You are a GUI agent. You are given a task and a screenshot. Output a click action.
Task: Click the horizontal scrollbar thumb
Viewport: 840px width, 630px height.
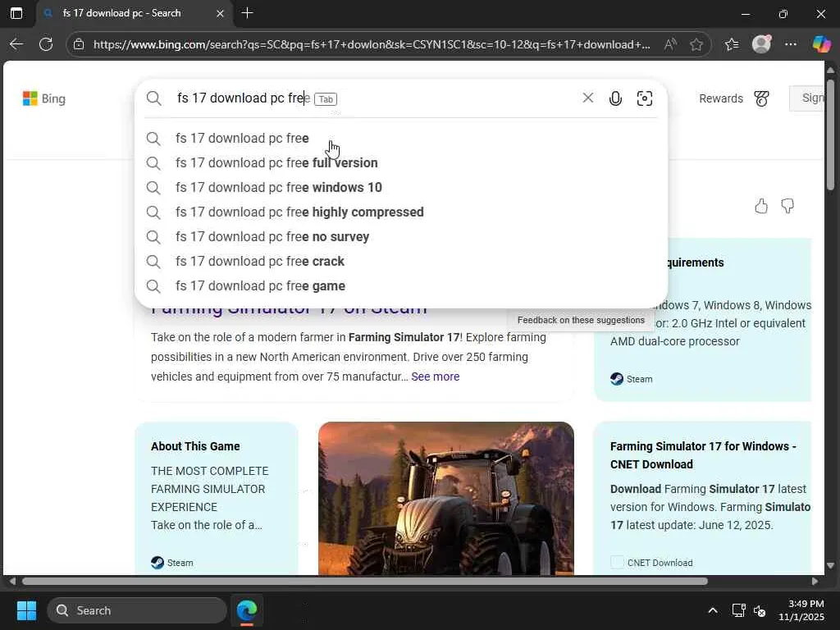(365, 582)
